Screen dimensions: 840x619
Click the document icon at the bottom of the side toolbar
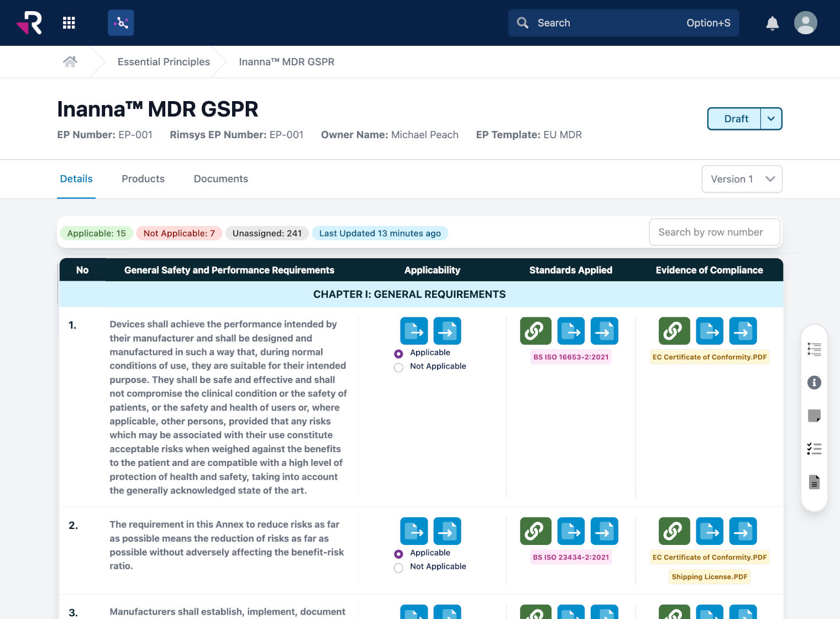814,482
